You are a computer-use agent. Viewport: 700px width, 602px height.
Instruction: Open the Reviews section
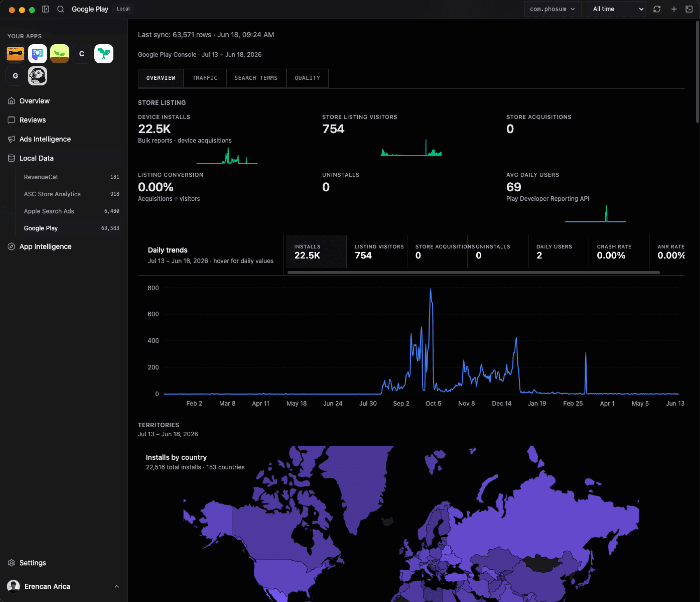[x=32, y=120]
